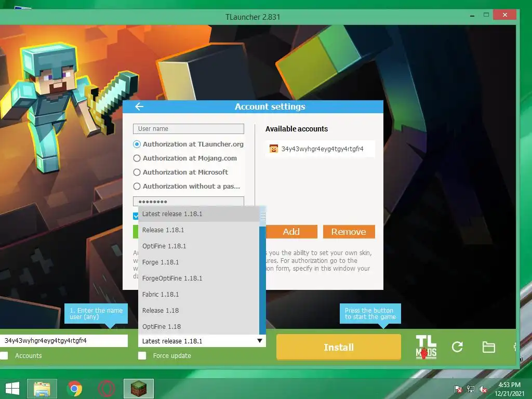Launch Opera browser from the taskbar
Screen dimensions: 532x399
pos(107,389)
